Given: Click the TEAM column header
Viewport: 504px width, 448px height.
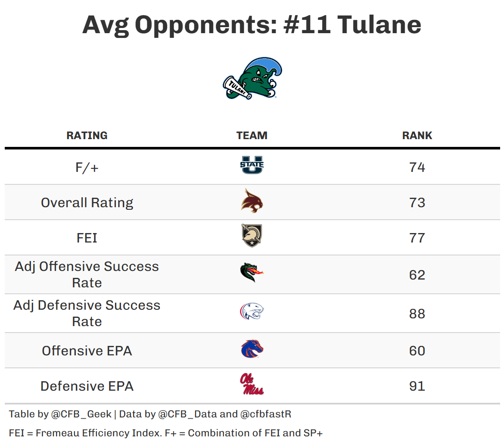Looking at the screenshot, I should click(x=252, y=136).
